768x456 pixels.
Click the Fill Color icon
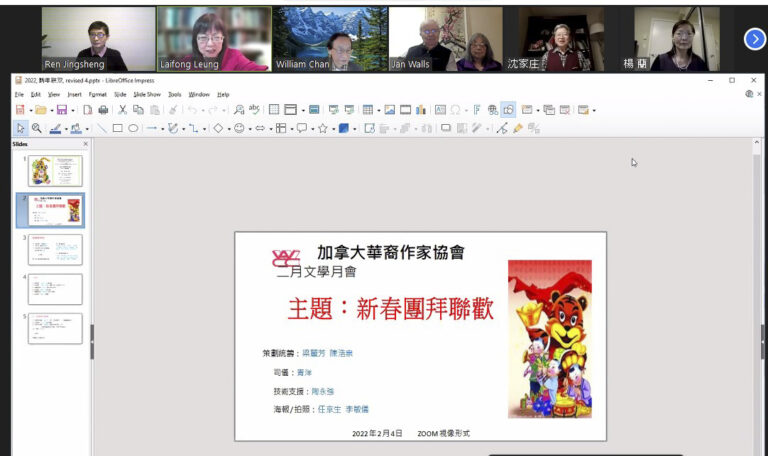pos(76,128)
